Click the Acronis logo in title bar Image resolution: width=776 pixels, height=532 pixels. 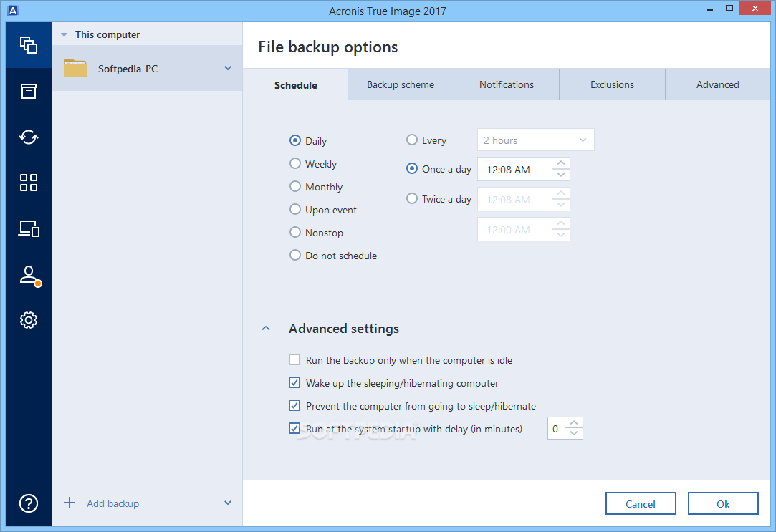(13, 10)
